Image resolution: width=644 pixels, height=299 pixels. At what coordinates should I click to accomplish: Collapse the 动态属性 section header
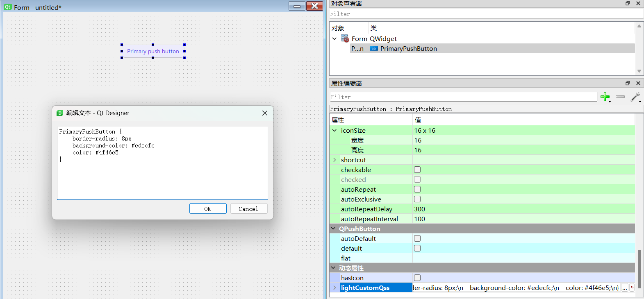click(x=333, y=268)
